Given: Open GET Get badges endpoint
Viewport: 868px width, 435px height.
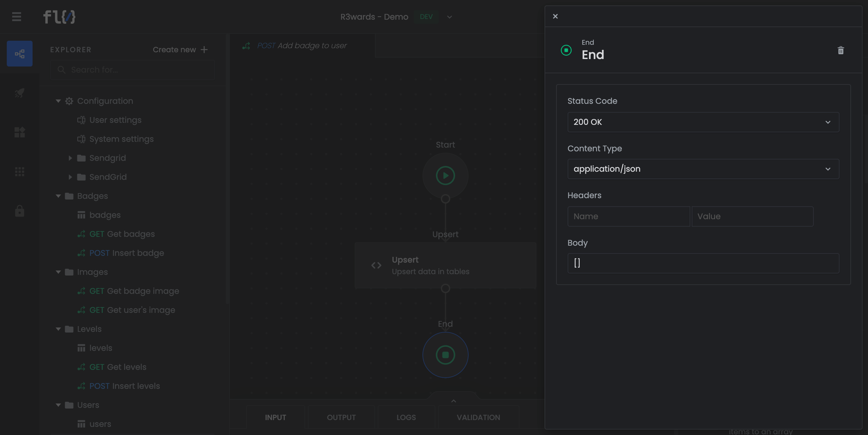Looking at the screenshot, I should 122,234.
